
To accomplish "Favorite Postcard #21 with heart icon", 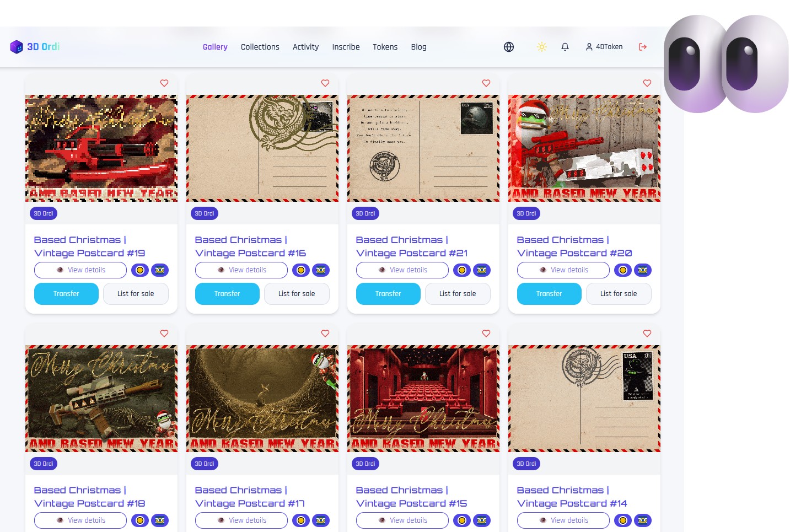I will [486, 83].
